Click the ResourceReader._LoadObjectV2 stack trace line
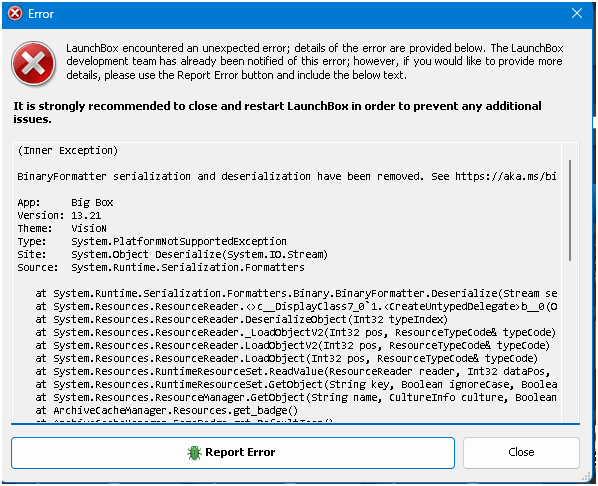The height and width of the screenshot is (486, 598). pos(296,332)
